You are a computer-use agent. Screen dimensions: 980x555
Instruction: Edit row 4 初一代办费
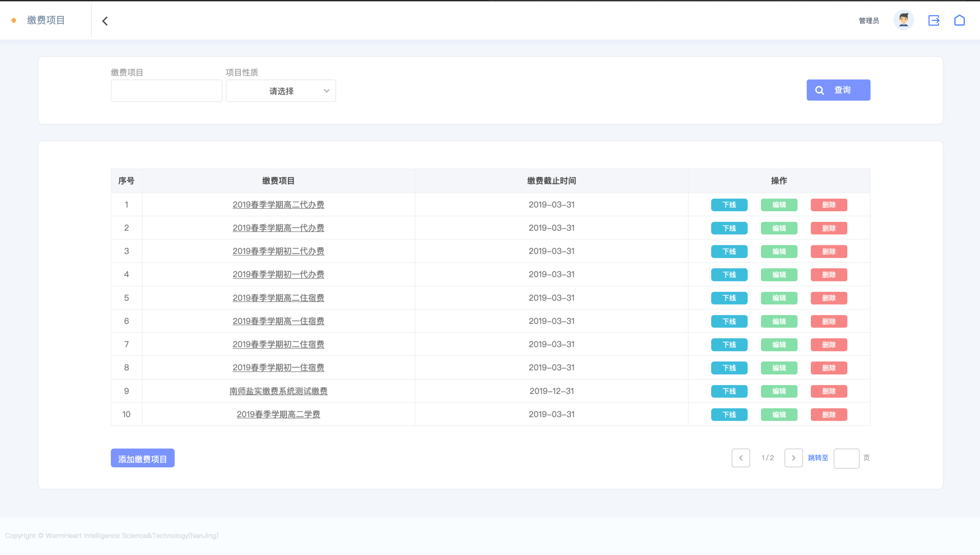(779, 275)
